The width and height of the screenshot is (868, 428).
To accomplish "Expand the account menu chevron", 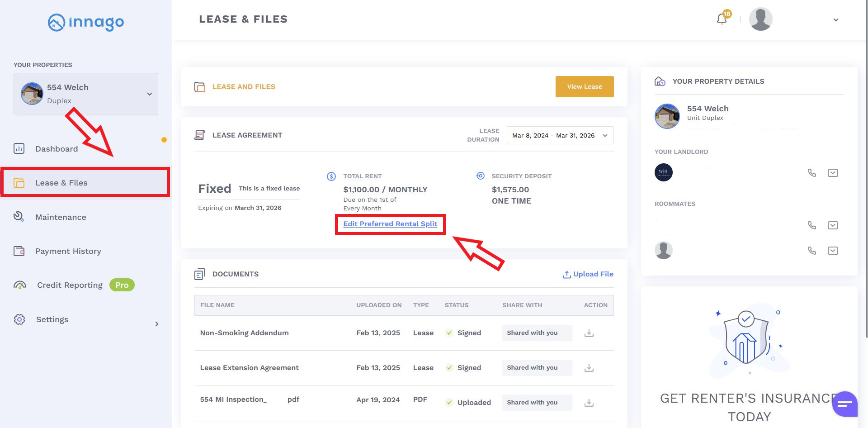I will point(836,20).
